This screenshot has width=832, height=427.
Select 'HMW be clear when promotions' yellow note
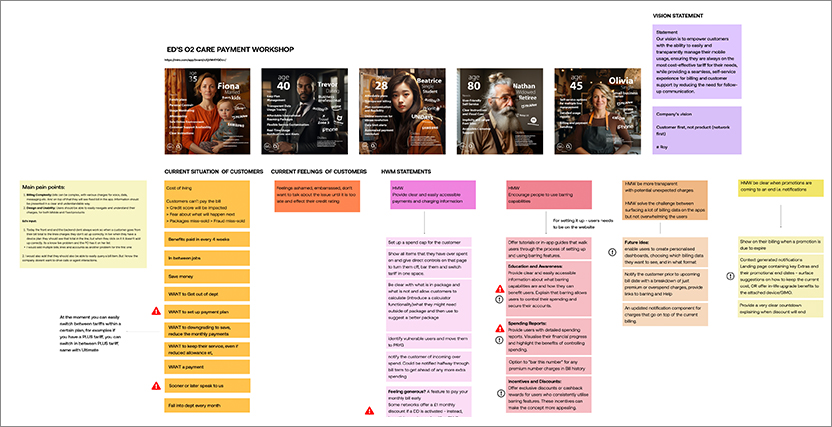[781, 188]
